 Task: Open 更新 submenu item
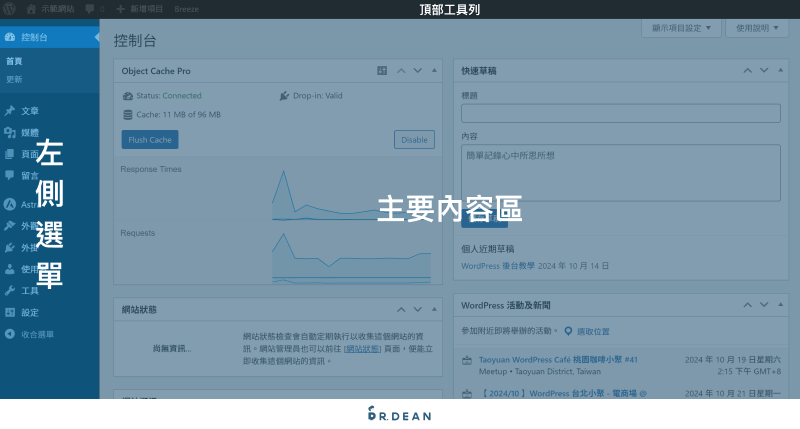point(14,79)
